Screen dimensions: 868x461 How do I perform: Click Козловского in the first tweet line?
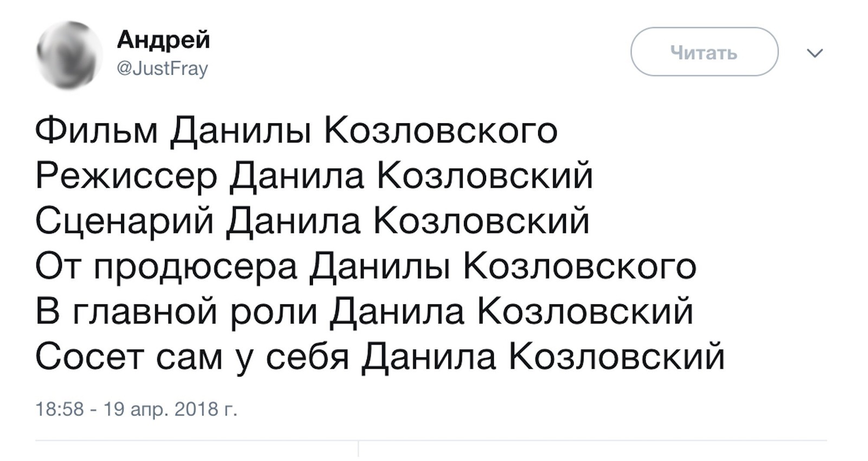coord(441,131)
